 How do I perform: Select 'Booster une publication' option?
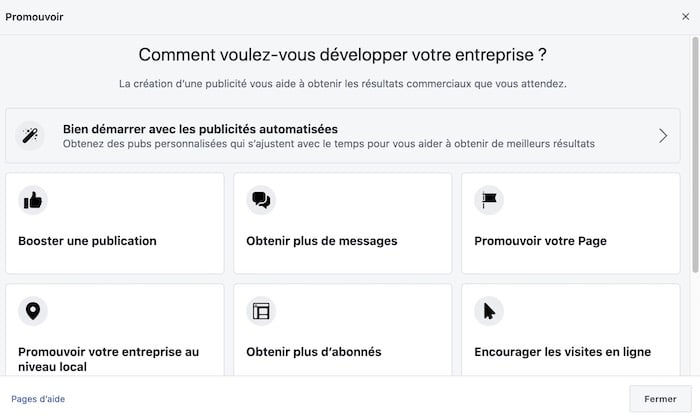[x=88, y=241]
